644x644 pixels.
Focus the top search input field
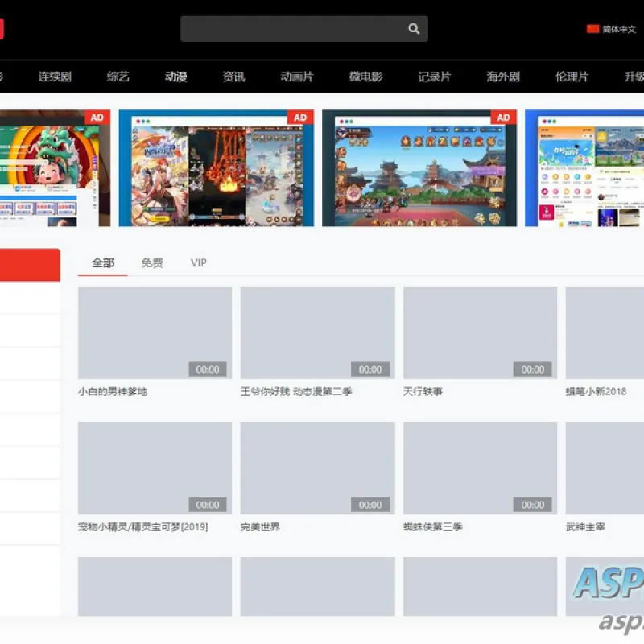click(304, 29)
